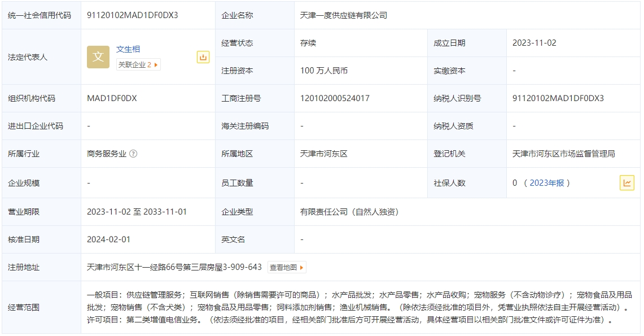Click the 组织机构代码 label

(31, 98)
